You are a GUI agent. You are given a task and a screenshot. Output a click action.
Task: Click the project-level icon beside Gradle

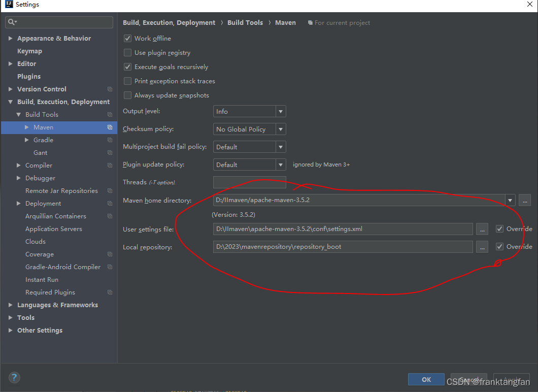[110, 140]
